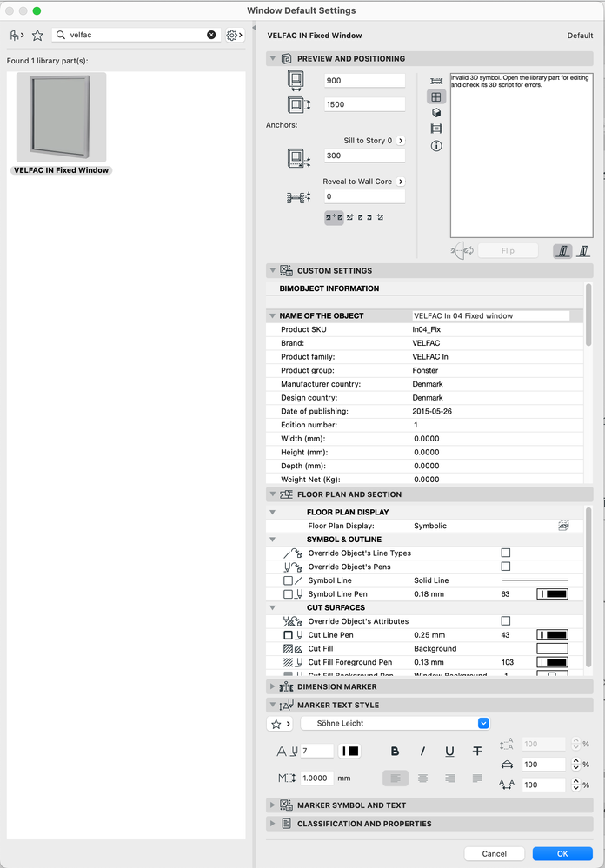Open the library folder view icon
605x868 pixels.
coord(17,36)
